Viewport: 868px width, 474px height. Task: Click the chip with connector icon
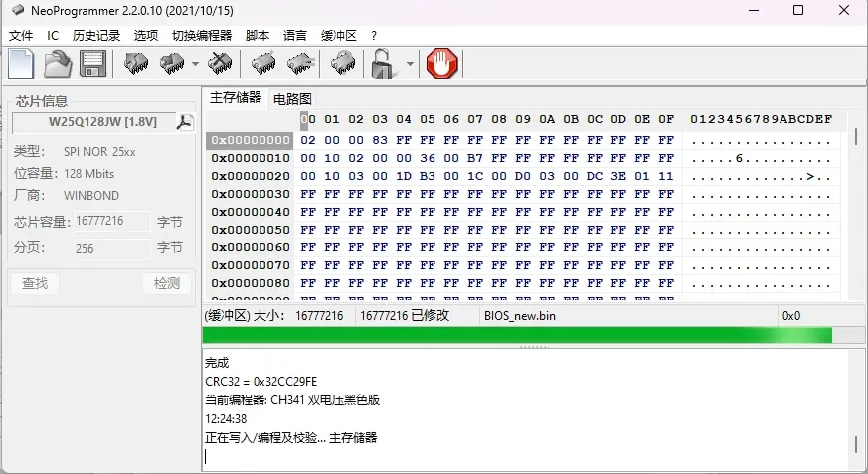[301, 63]
